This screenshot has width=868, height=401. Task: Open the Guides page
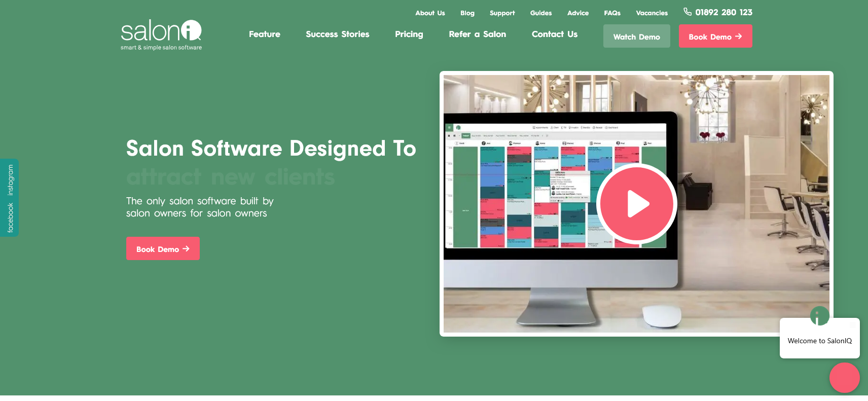[x=541, y=13]
